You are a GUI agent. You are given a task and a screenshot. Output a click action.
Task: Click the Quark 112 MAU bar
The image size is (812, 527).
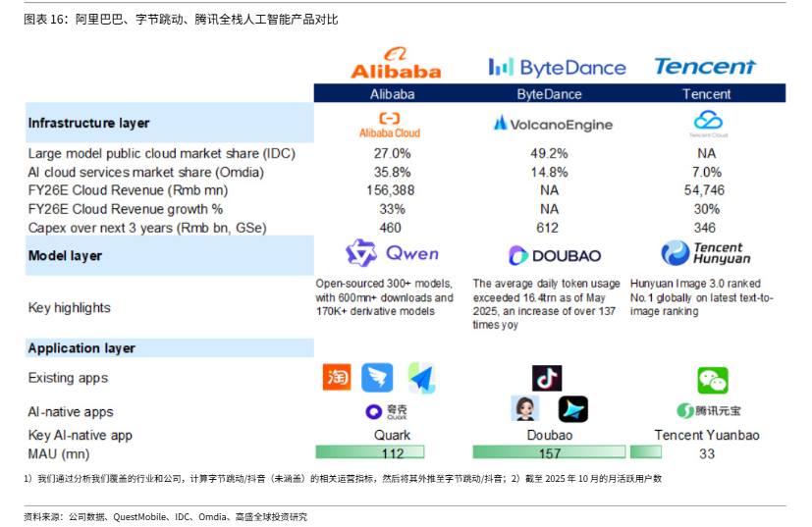pos(392,452)
